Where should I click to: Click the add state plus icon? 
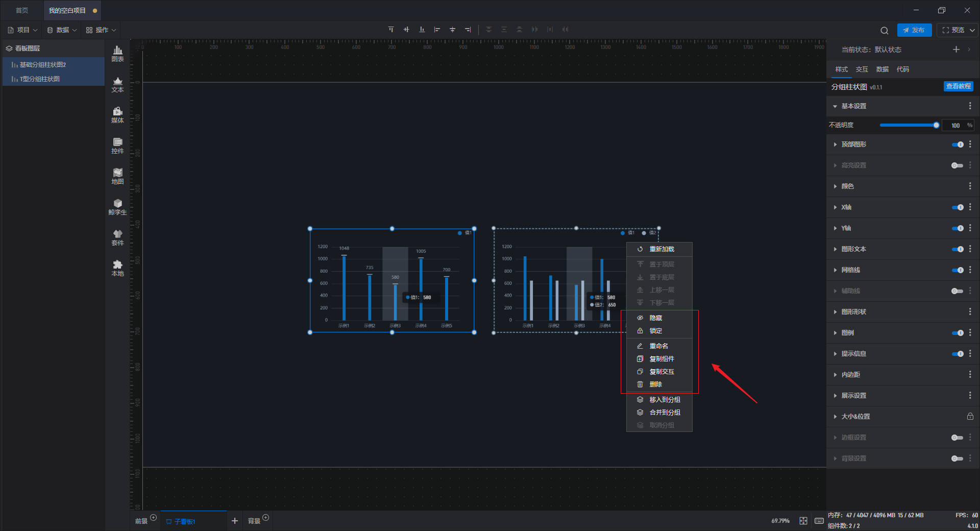point(956,50)
